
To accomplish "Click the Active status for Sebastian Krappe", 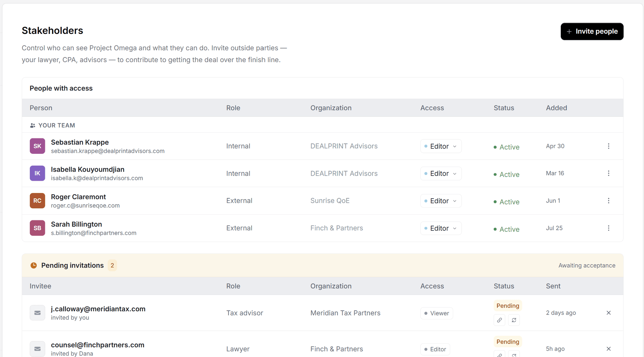I will 506,147.
